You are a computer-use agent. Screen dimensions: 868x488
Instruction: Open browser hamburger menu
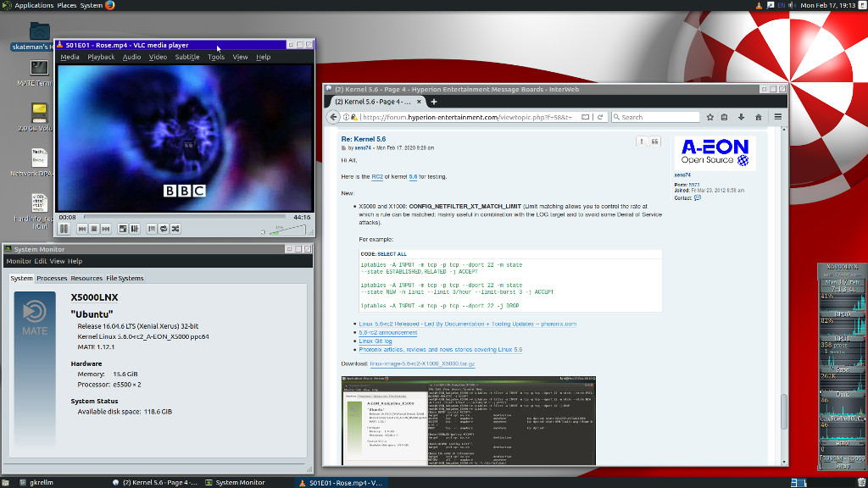click(x=778, y=117)
